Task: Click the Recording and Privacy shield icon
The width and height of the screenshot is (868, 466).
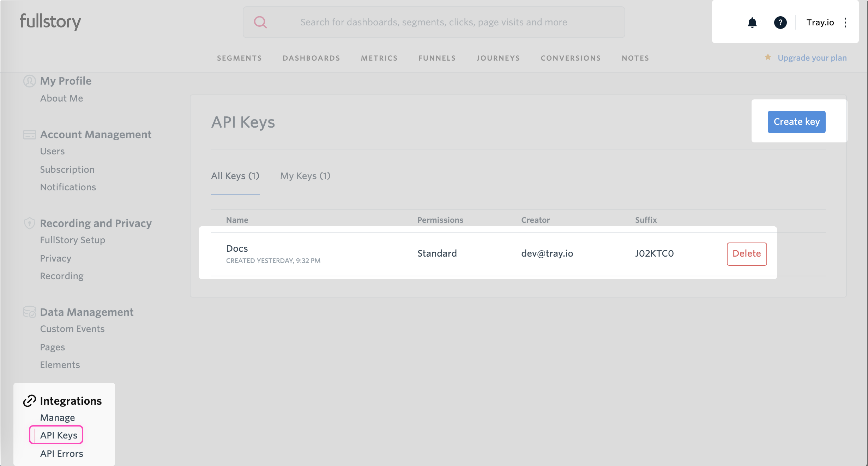Action: coord(29,223)
